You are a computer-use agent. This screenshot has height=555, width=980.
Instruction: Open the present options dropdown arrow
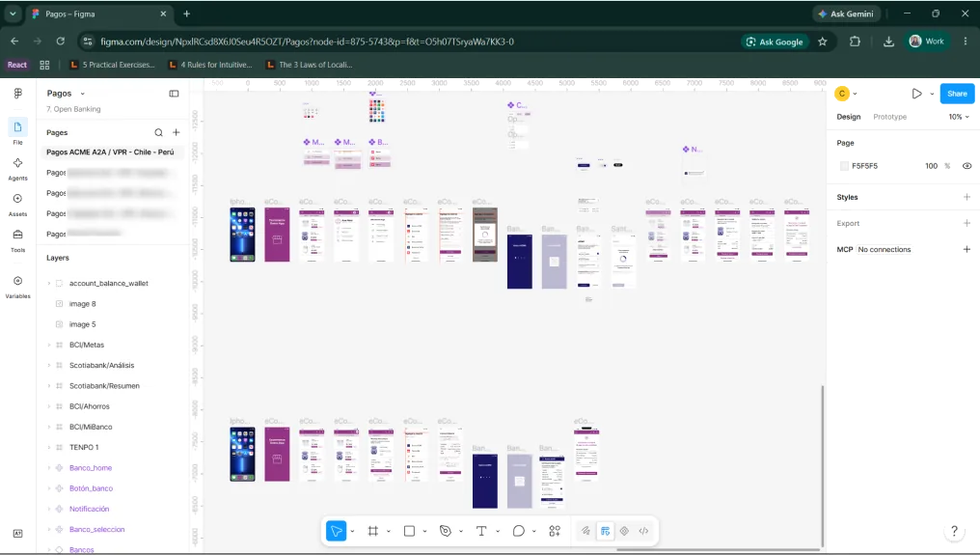[x=931, y=94]
